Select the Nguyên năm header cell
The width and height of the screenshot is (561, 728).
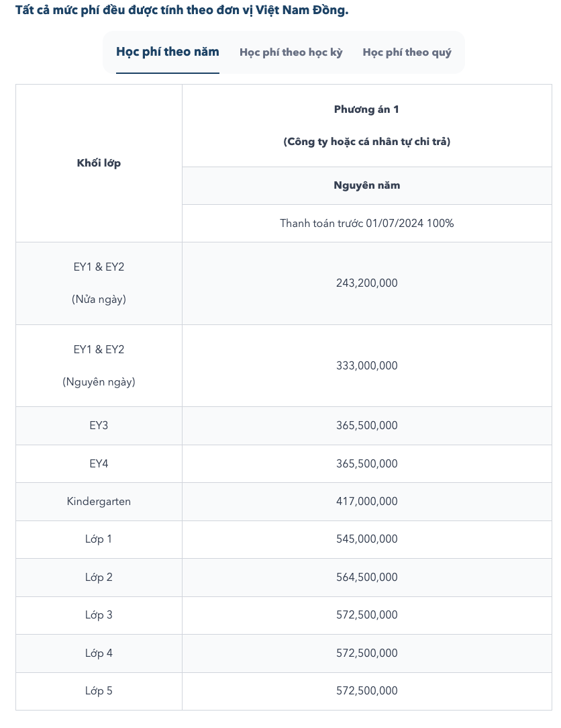[366, 185]
